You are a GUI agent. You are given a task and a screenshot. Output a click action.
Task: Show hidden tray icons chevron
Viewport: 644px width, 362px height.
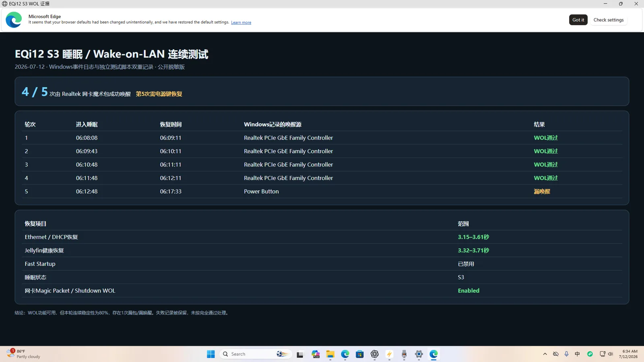pos(545,354)
